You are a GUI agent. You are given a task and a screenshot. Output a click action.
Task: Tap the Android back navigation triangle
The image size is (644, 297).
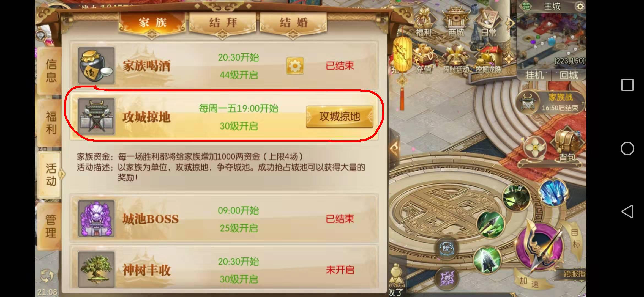pyautogui.click(x=627, y=211)
